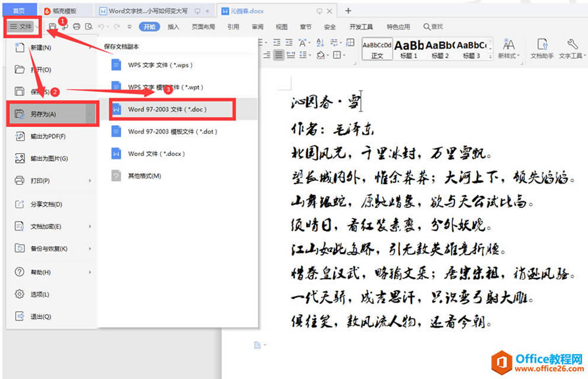This screenshot has height=379, width=588.
Task: Apply the 标题 2 style
Action: click(x=440, y=49)
